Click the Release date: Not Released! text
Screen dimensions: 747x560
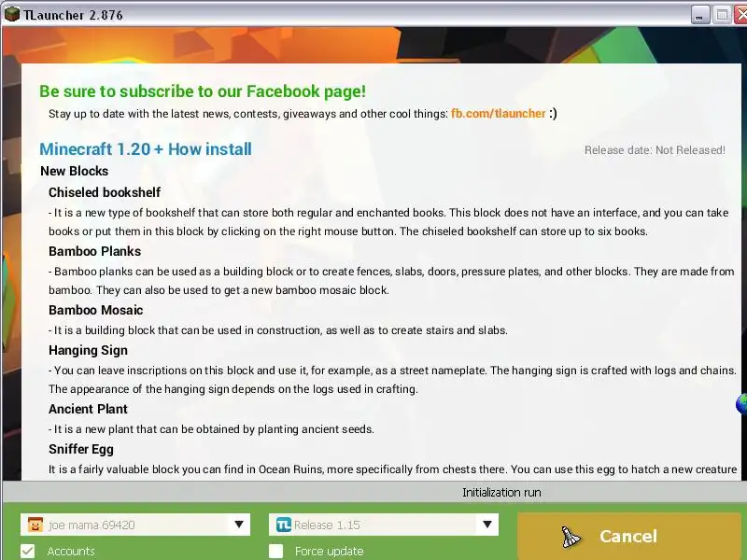click(655, 150)
